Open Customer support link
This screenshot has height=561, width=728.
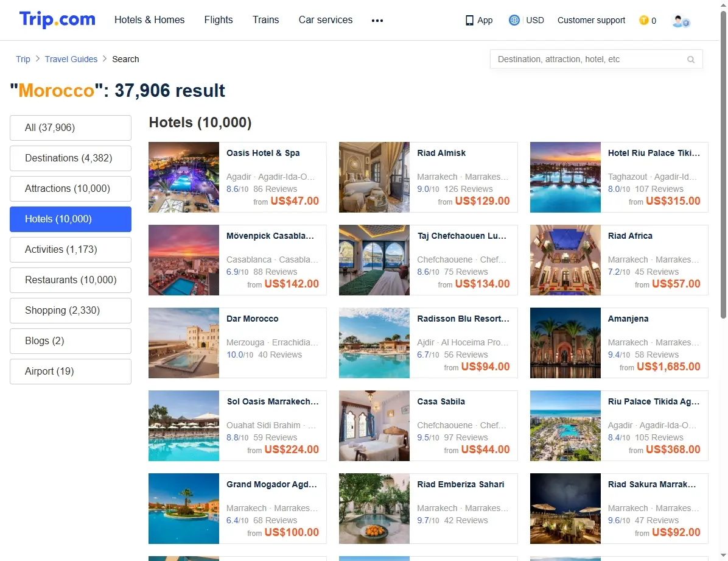click(x=591, y=20)
